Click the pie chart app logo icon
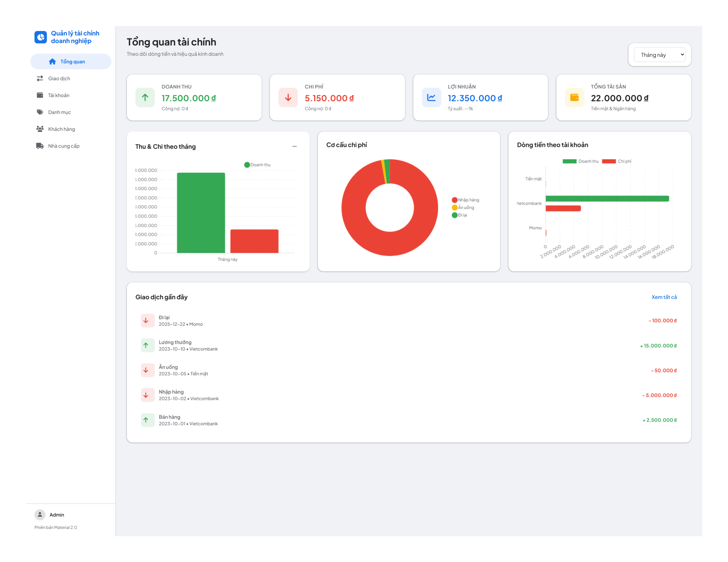Image resolution: width=728 pixels, height=562 pixels. pos(41,37)
